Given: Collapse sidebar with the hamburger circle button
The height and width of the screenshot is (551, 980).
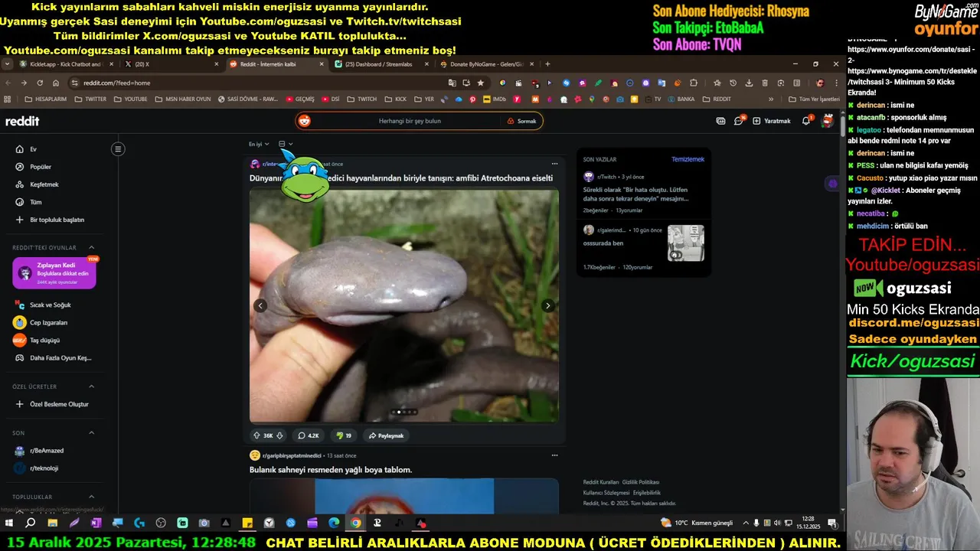Looking at the screenshot, I should [118, 149].
